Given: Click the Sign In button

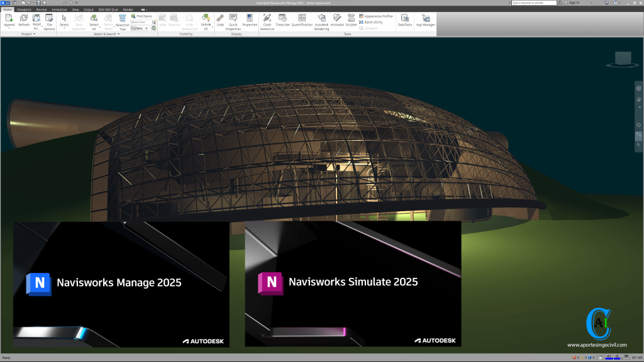Looking at the screenshot, I should click(575, 3).
